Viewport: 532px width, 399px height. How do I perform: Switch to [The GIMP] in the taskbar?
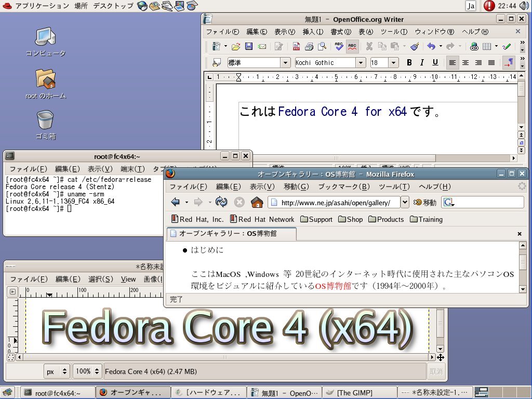[359, 393]
